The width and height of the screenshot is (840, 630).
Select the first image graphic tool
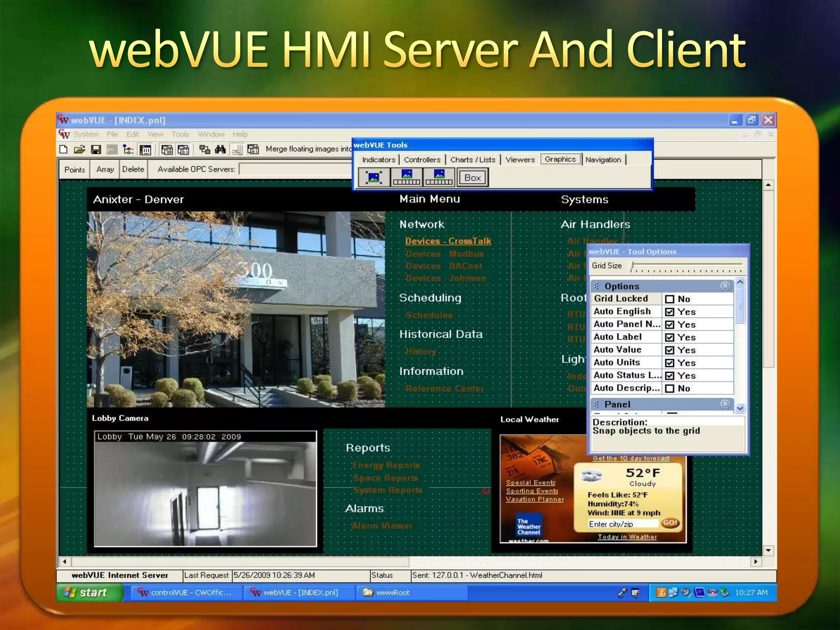(374, 178)
